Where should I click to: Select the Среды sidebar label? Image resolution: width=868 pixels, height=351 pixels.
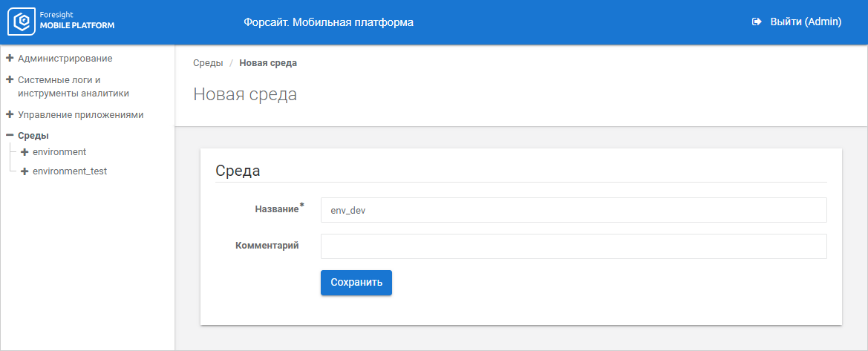coord(33,136)
